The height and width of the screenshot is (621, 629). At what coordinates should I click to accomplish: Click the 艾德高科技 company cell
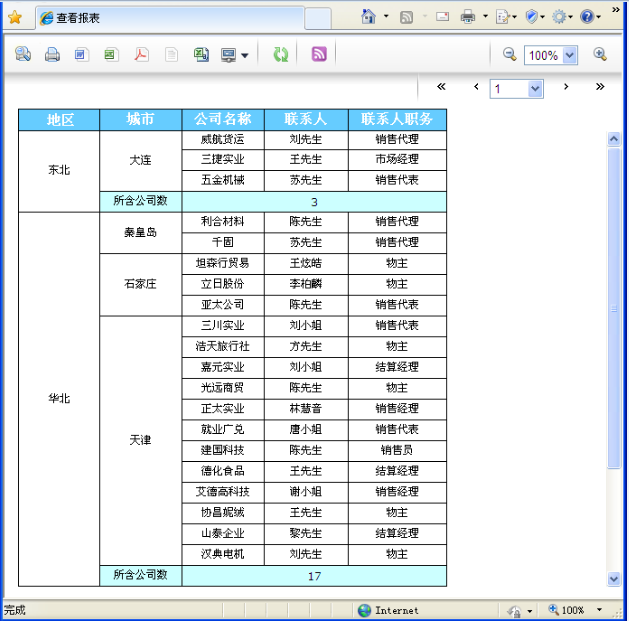[x=223, y=492]
